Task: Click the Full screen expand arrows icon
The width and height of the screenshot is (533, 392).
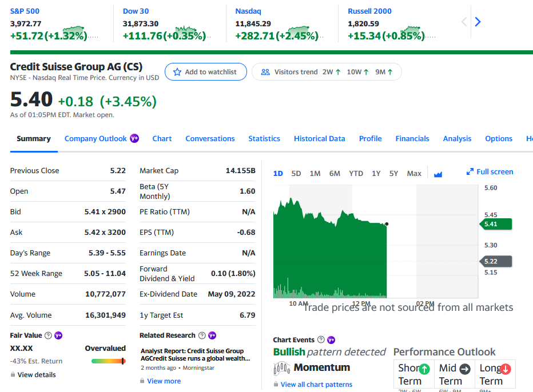Action: coord(470,171)
